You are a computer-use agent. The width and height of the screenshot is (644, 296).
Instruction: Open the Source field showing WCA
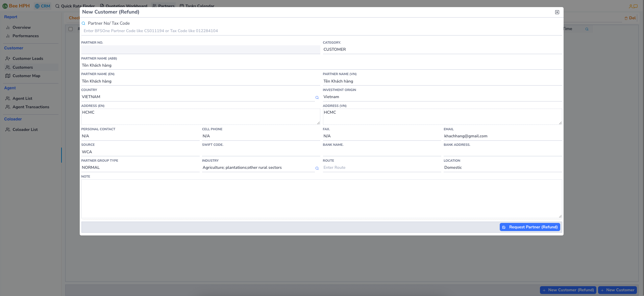pyautogui.click(x=140, y=152)
